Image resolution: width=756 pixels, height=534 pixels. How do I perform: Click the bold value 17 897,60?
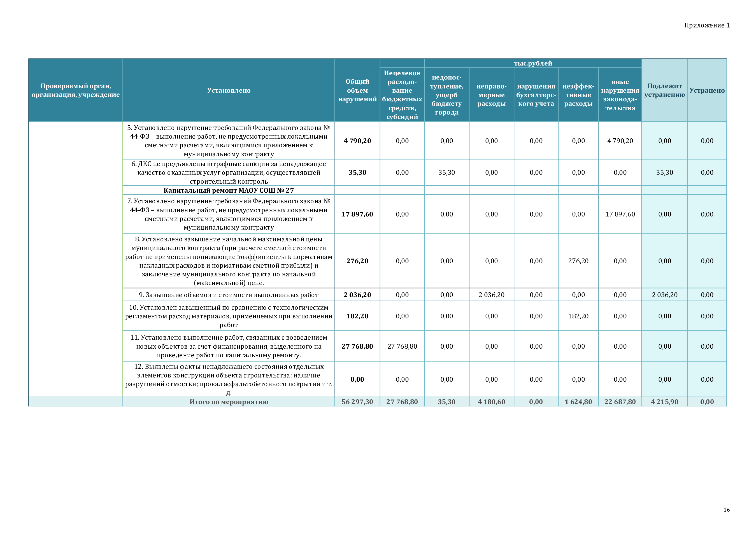[x=357, y=214]
